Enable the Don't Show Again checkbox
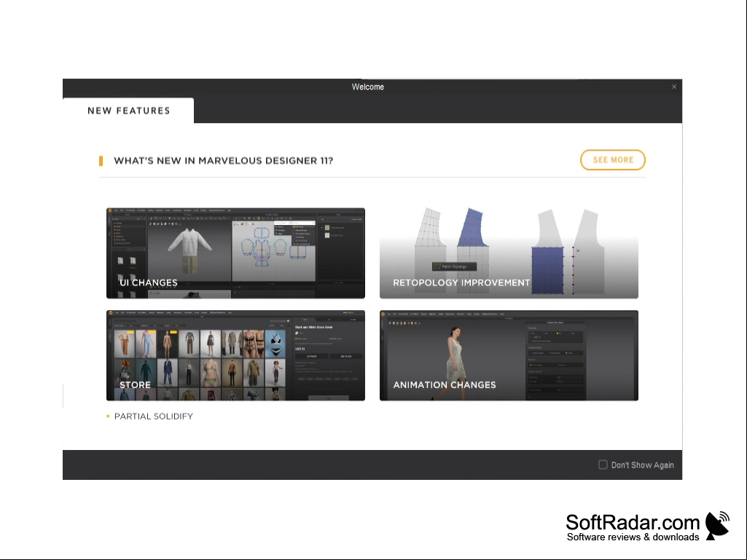This screenshot has height=560, width=747. pyautogui.click(x=603, y=465)
